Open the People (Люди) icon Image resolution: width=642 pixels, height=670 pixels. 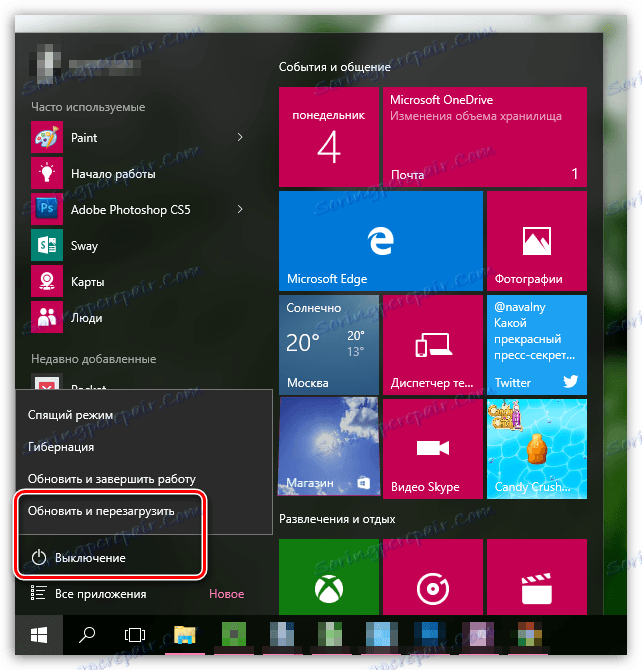(x=47, y=317)
